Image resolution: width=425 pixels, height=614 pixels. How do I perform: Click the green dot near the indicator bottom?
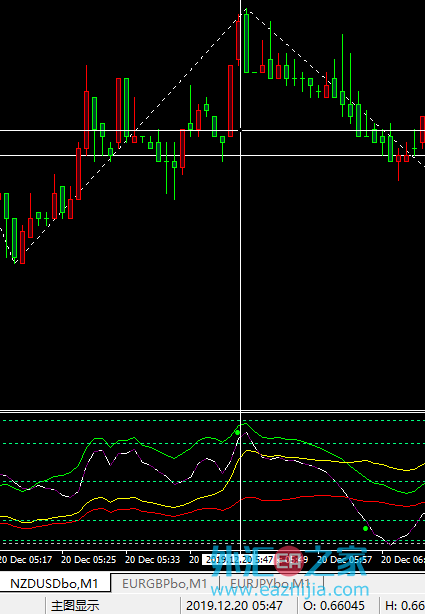365,529
